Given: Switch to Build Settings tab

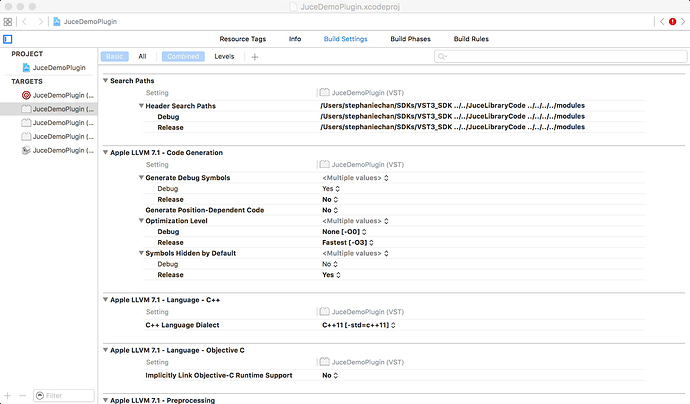Looking at the screenshot, I should point(345,39).
